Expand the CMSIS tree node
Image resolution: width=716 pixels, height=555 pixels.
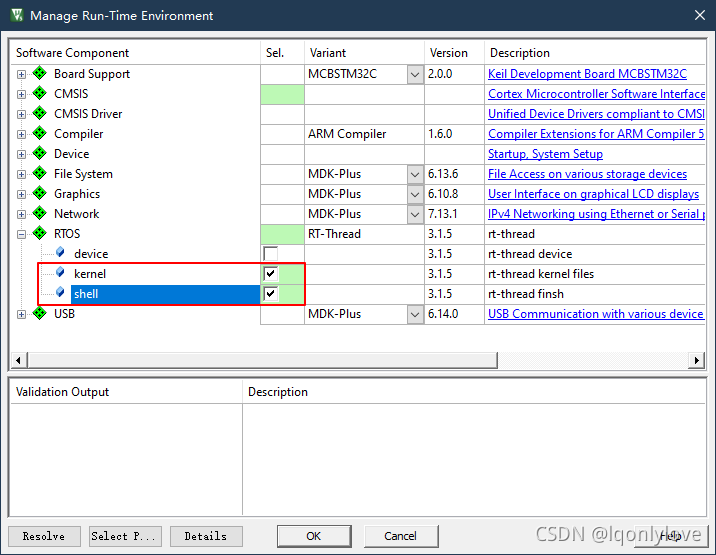21,95
